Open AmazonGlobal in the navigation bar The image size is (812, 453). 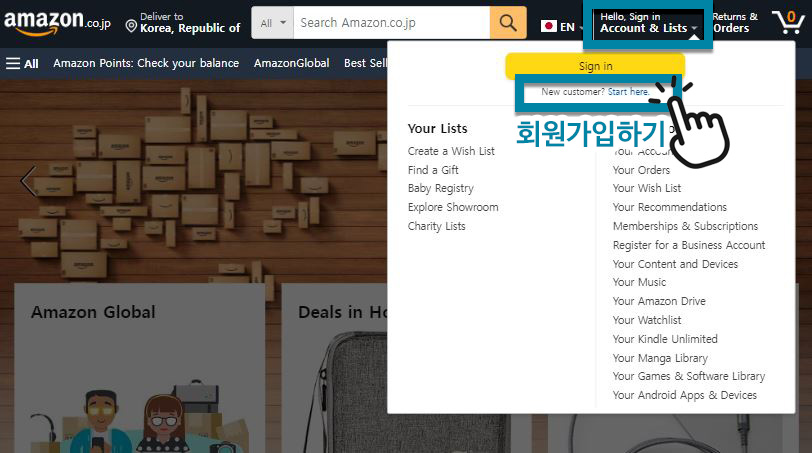click(x=292, y=63)
